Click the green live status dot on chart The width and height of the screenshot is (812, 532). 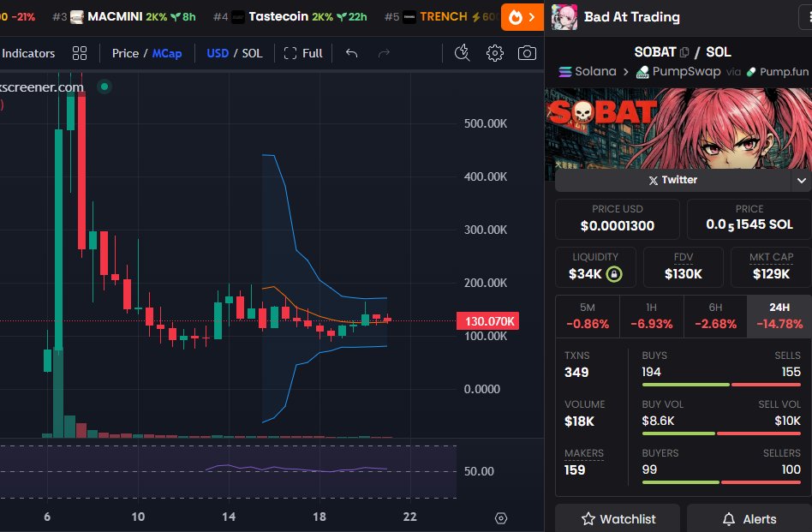tap(104, 87)
